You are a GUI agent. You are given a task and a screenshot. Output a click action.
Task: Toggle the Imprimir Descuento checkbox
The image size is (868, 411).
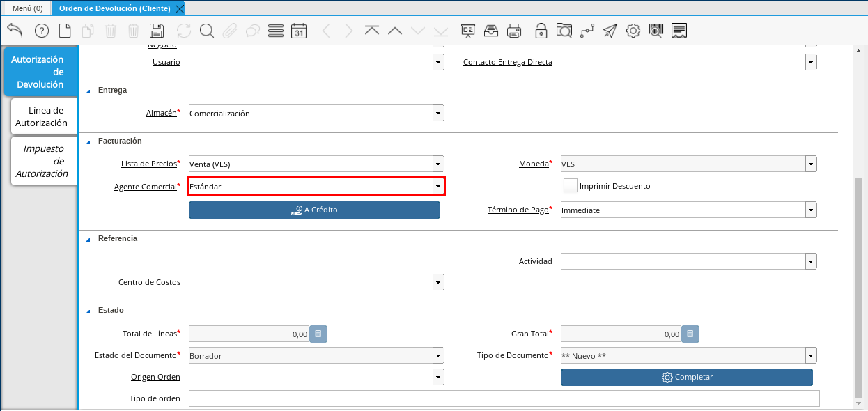pyautogui.click(x=571, y=186)
